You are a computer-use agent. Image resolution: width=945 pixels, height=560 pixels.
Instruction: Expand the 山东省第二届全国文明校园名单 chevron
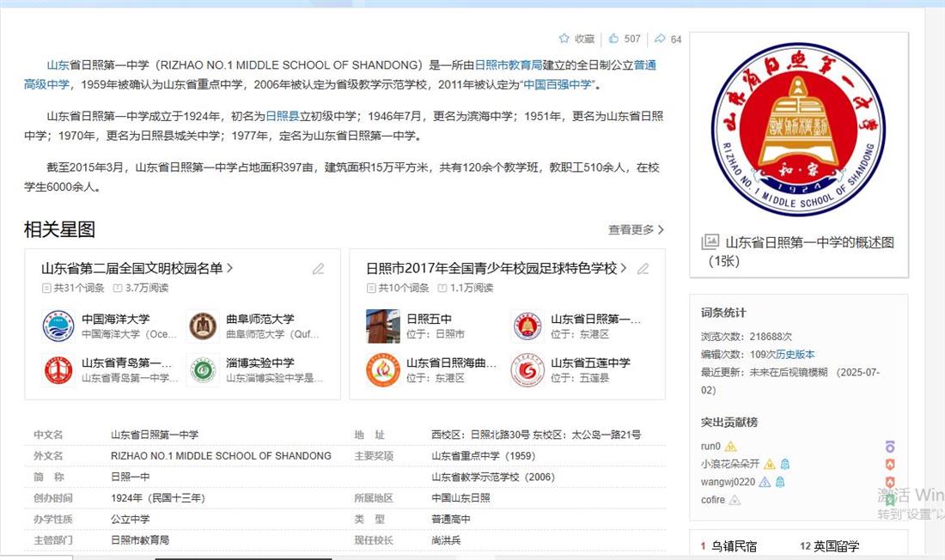(229, 268)
